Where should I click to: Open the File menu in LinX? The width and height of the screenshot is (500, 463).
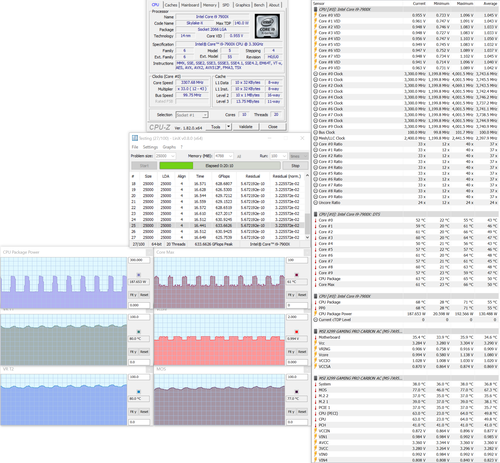pyautogui.click(x=135, y=147)
